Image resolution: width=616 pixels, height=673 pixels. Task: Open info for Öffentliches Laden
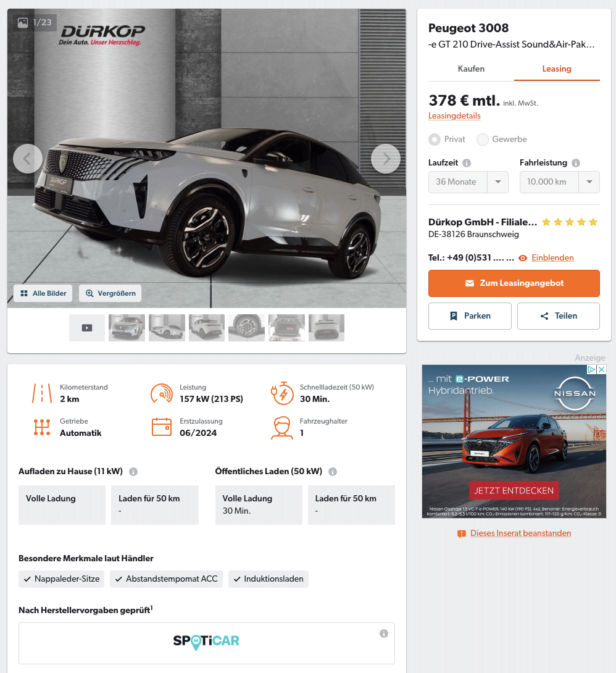tap(333, 472)
